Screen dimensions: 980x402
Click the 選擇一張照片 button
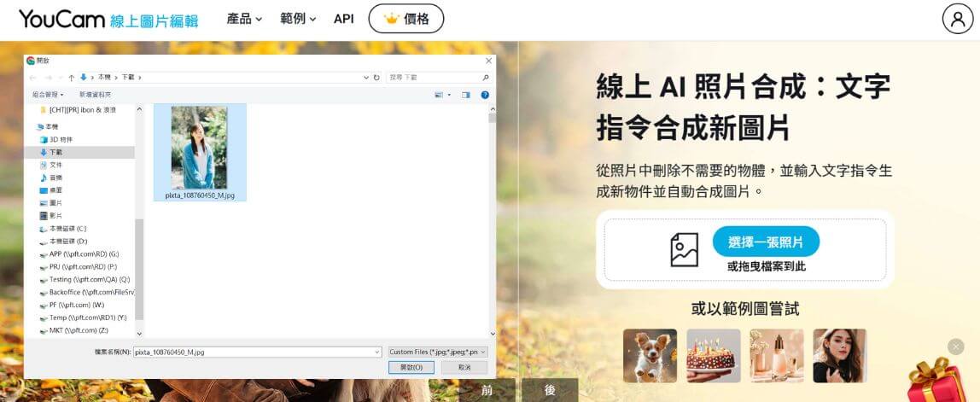click(766, 242)
